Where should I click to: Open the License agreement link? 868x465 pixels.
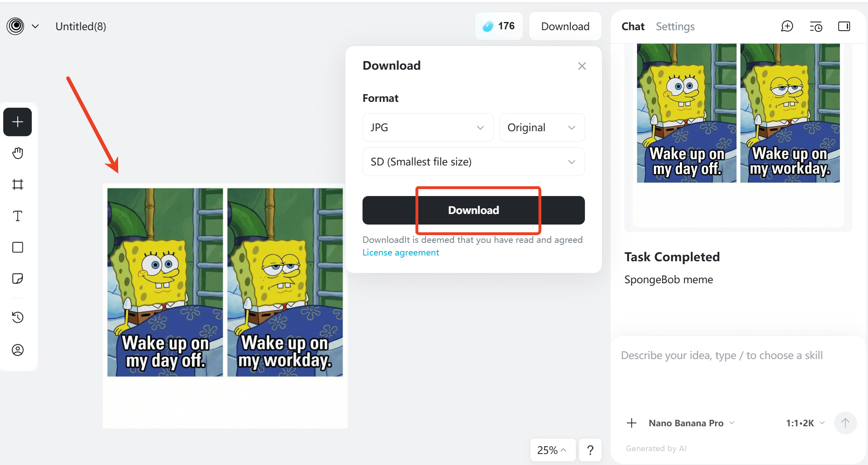tap(400, 253)
